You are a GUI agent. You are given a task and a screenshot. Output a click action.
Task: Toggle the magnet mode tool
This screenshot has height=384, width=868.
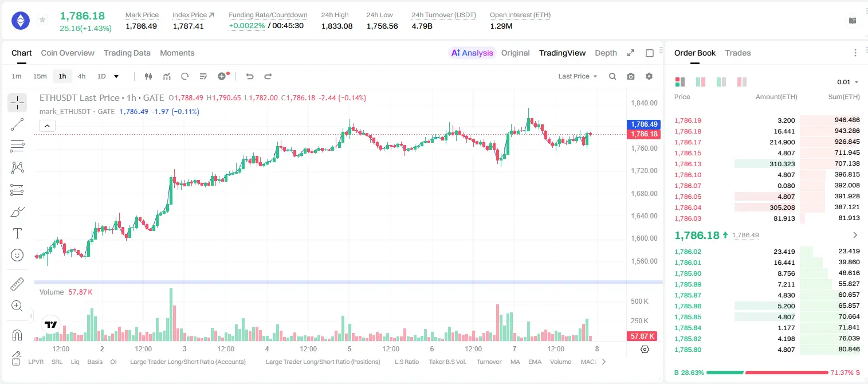(17, 335)
